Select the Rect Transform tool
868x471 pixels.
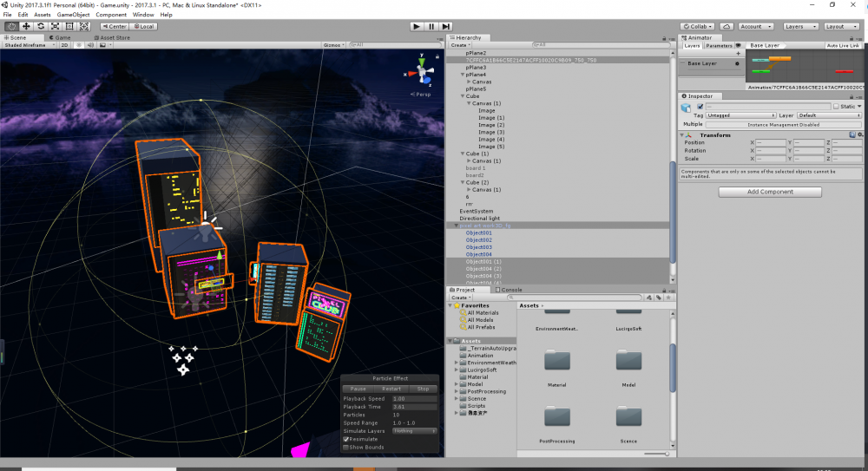(69, 26)
